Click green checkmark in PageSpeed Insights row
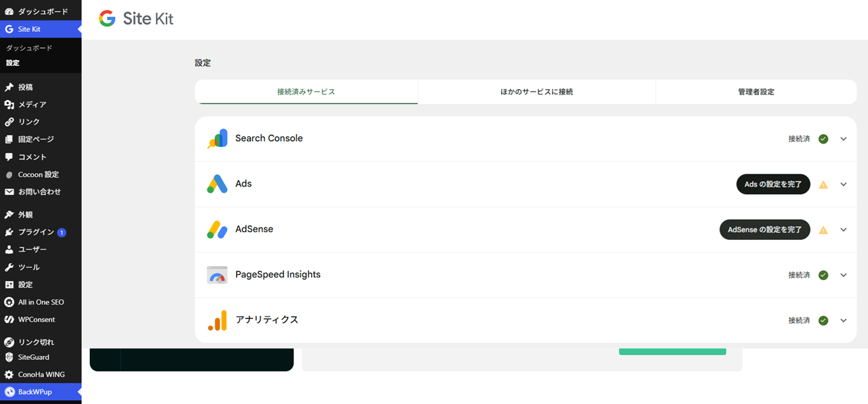 click(823, 275)
